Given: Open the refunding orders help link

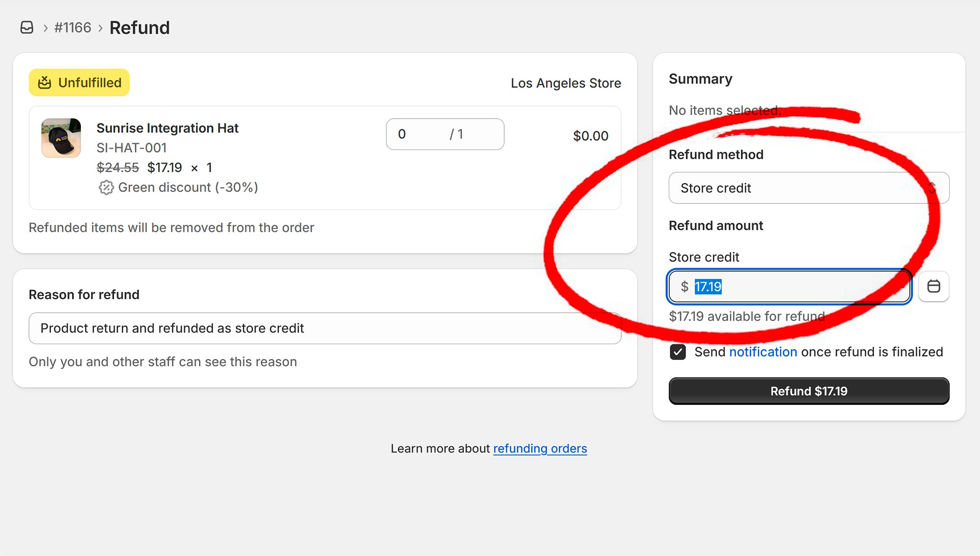Looking at the screenshot, I should pos(539,449).
